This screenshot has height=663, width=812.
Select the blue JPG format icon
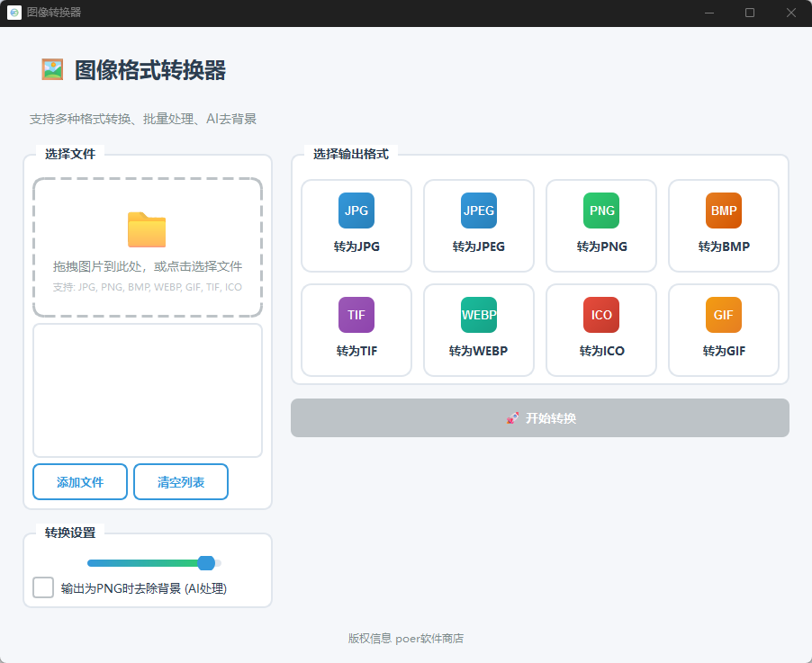point(356,211)
